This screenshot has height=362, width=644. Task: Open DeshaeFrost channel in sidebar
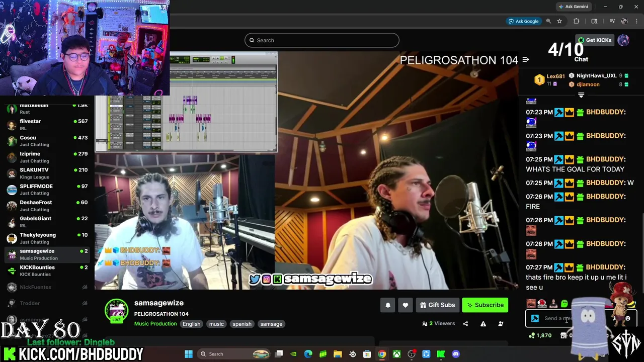click(x=47, y=206)
